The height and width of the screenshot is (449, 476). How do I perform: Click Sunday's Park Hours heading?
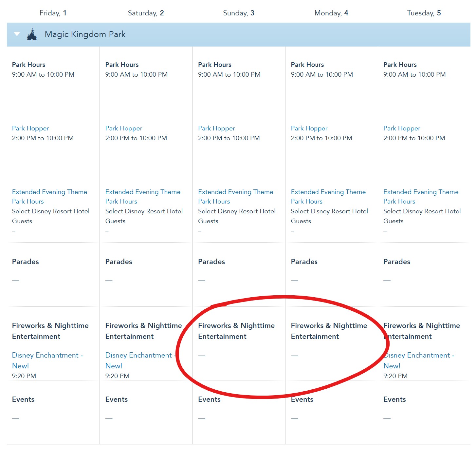click(x=215, y=65)
